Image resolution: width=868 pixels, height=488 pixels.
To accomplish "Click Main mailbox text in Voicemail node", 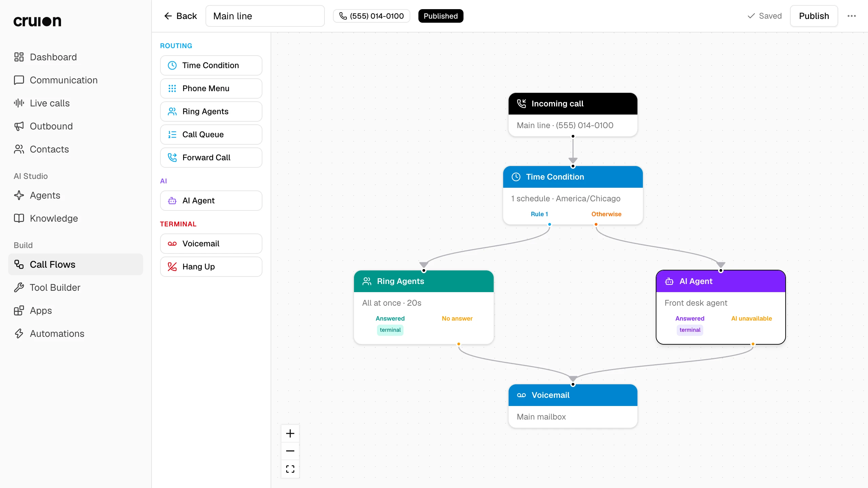I will pyautogui.click(x=541, y=417).
